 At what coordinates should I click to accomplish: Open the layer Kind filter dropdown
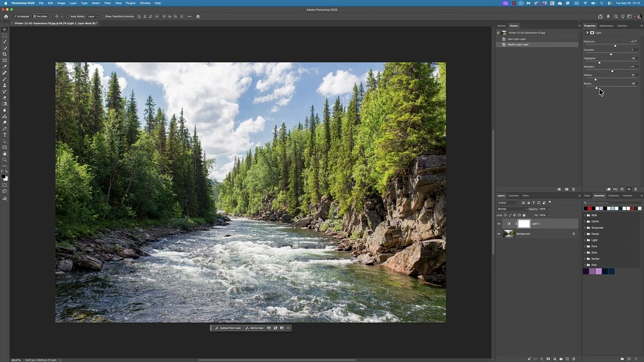pyautogui.click(x=508, y=203)
